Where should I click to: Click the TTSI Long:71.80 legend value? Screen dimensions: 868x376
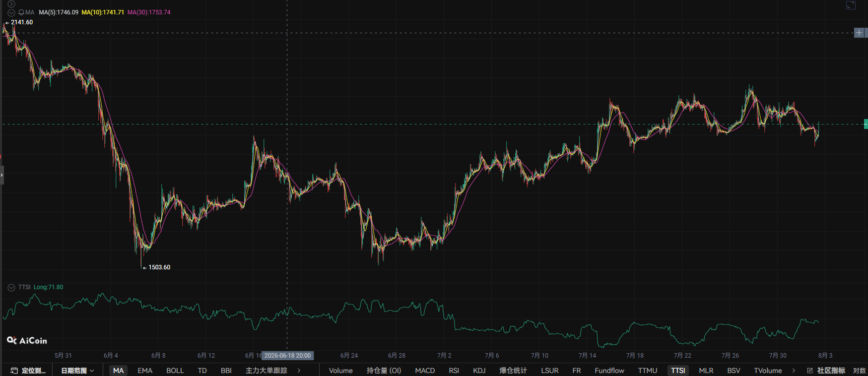[x=48, y=287]
